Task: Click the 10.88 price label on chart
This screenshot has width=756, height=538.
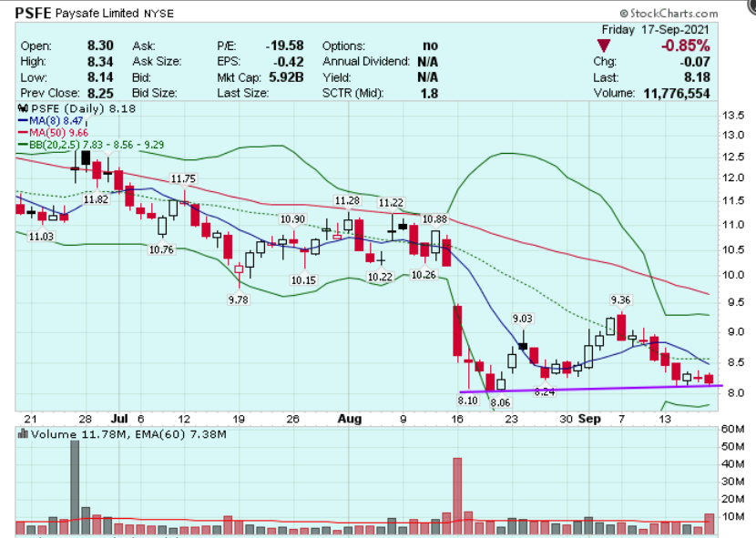Action: coord(434,219)
